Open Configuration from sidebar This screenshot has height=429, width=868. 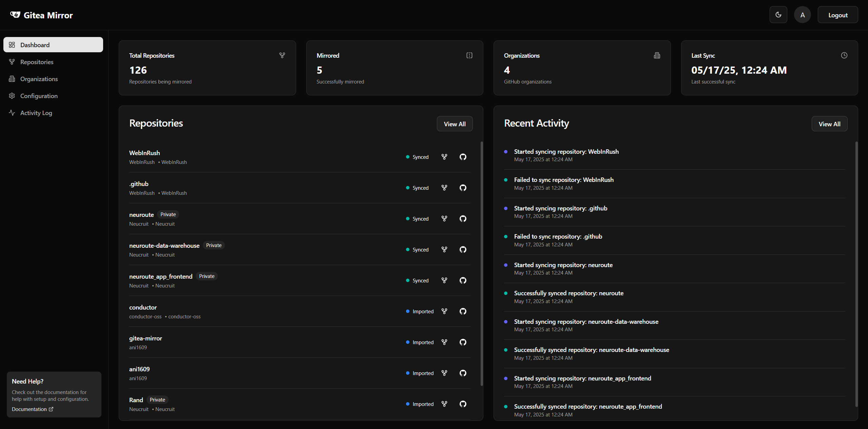pyautogui.click(x=39, y=96)
